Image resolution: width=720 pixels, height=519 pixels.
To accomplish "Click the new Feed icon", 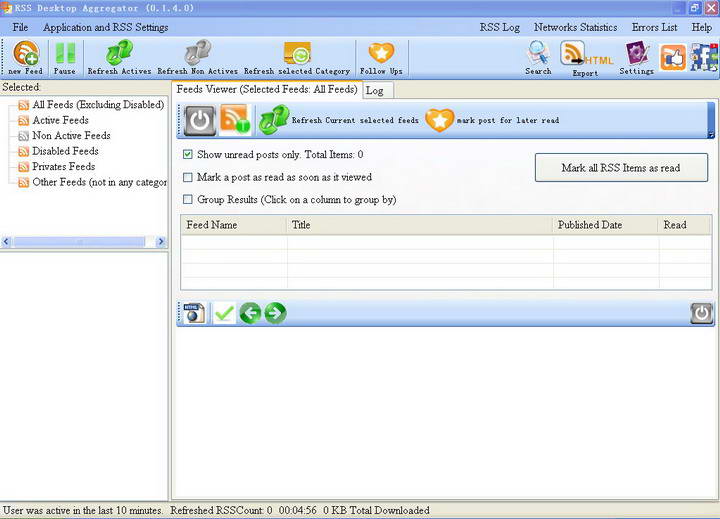I will click(x=26, y=57).
